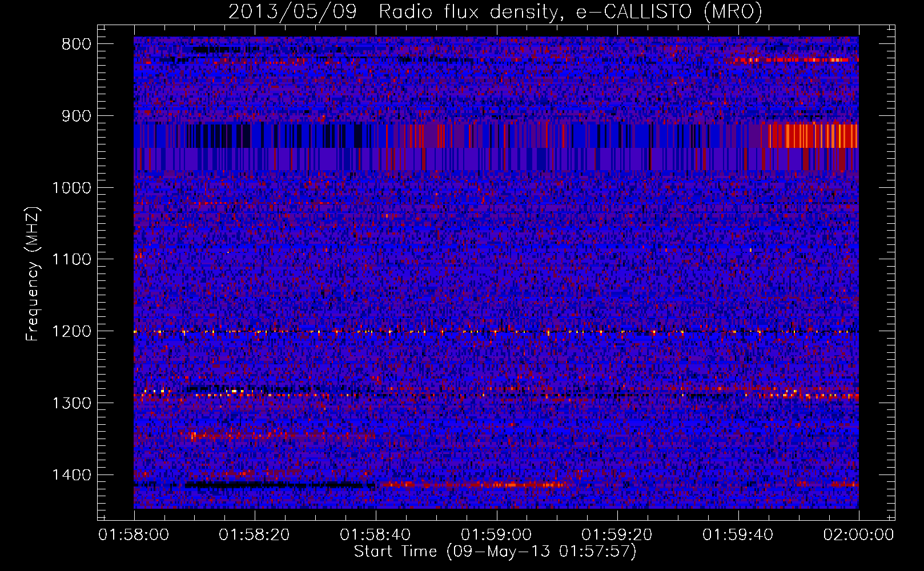Click the bright orange burst near 920 MHz
This screenshot has width=924, height=571.
click(813, 136)
